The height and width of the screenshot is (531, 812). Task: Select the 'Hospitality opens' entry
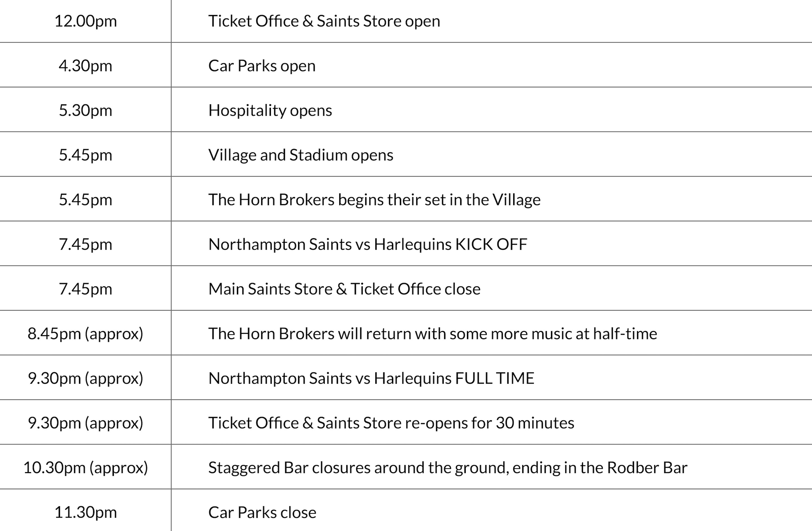[x=270, y=110]
